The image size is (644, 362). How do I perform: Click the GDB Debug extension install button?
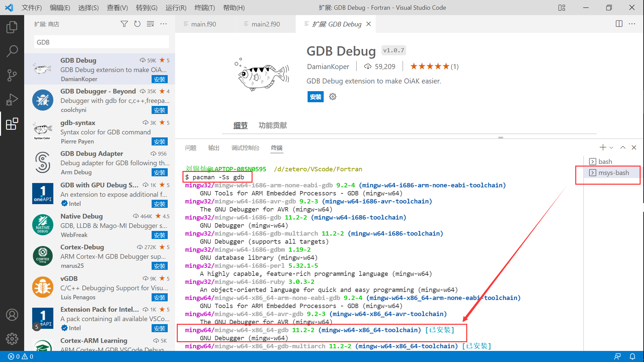tap(316, 96)
